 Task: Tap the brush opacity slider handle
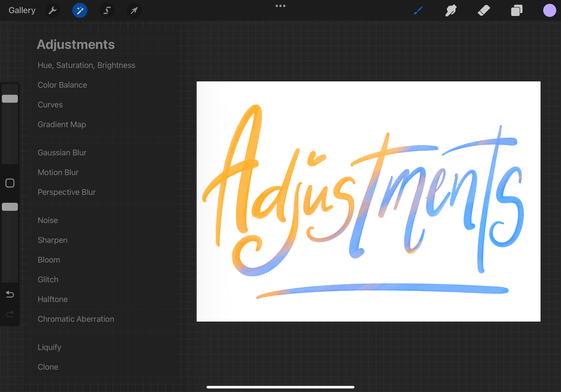point(10,207)
